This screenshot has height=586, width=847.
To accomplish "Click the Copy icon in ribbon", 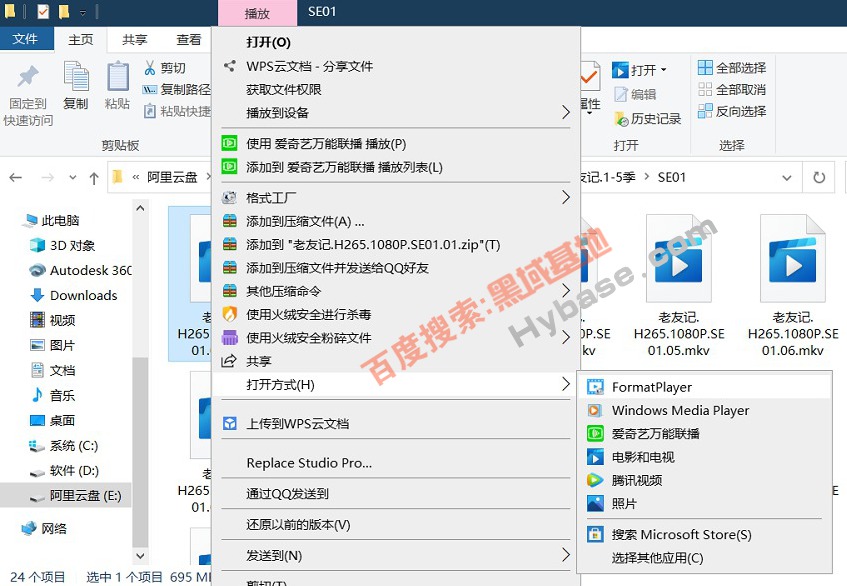I will 76,77.
